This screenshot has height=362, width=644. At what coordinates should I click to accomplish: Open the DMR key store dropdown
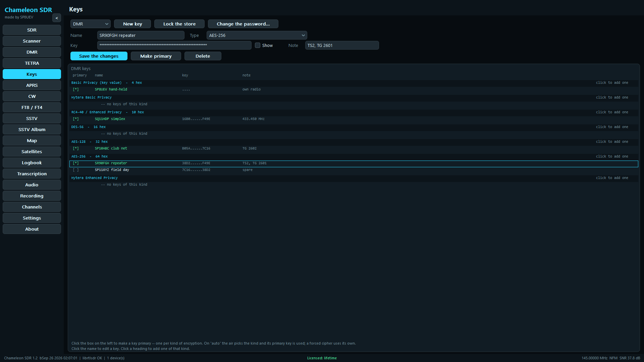pyautogui.click(x=91, y=24)
